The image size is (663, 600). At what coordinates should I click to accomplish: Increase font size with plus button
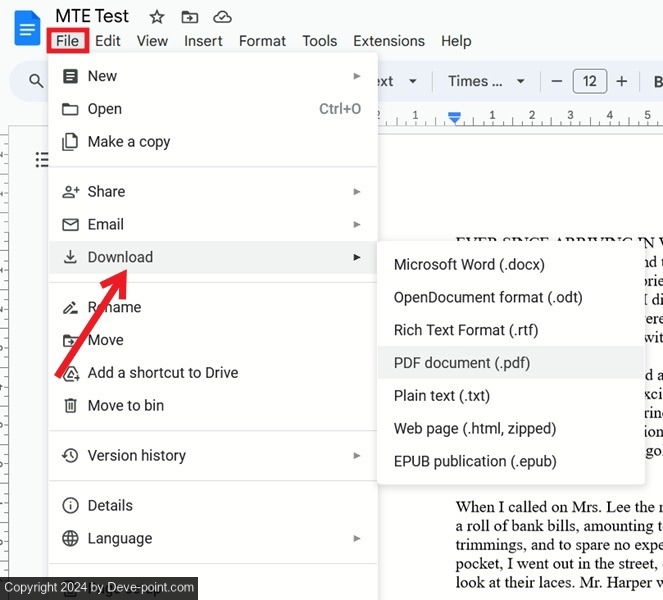point(622,82)
